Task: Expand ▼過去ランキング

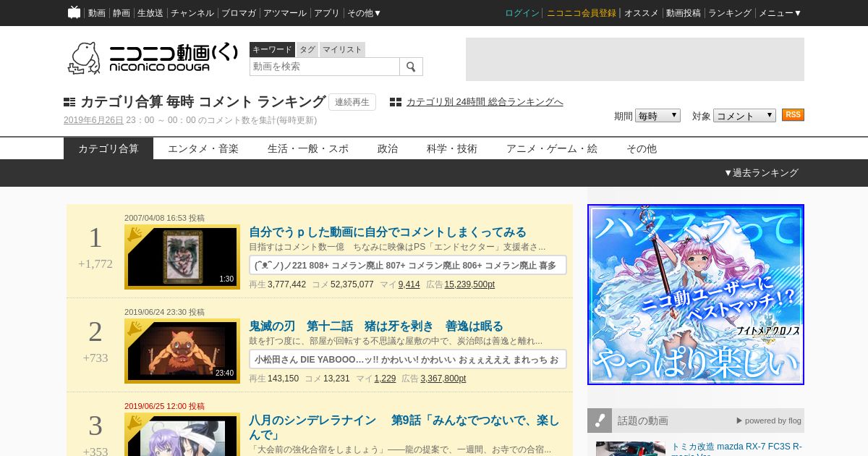Action: 761,173
